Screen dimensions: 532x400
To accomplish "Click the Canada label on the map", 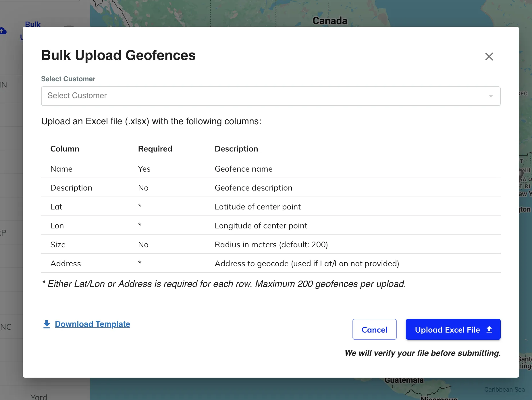I will [x=329, y=21].
